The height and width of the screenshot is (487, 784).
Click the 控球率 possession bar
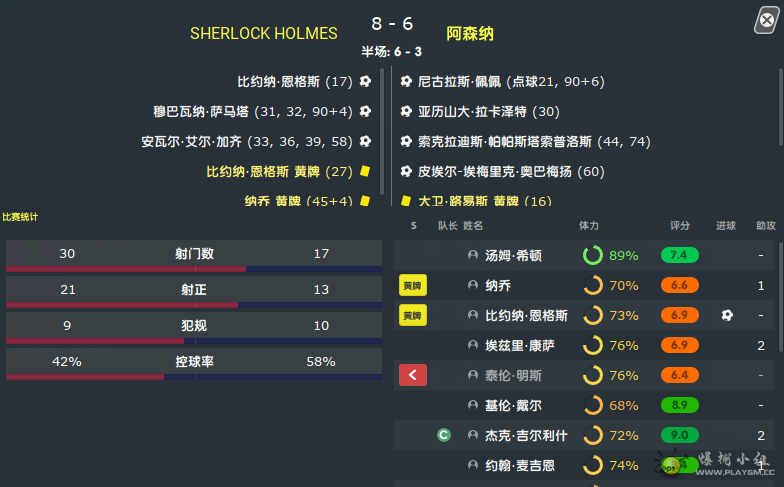[x=194, y=377]
